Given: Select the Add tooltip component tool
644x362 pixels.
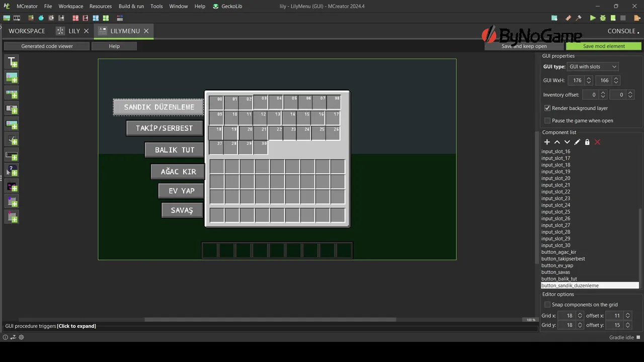Looking at the screenshot, I should pos(12,171).
